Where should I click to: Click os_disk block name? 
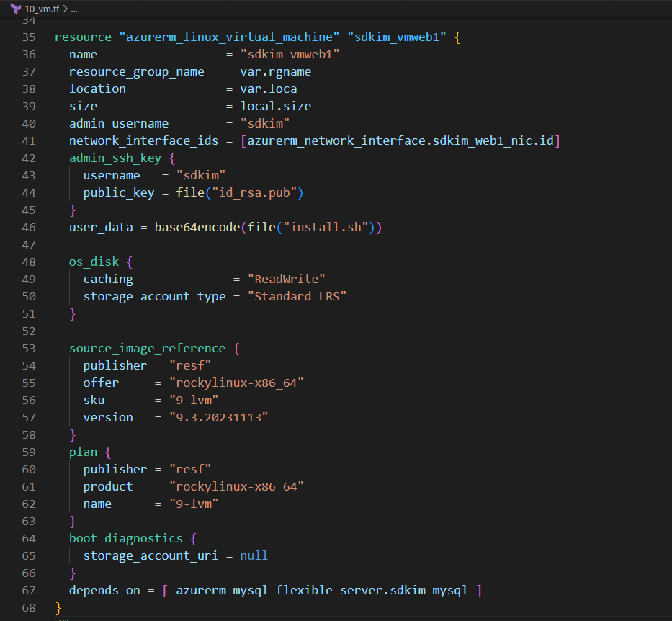[x=94, y=262]
